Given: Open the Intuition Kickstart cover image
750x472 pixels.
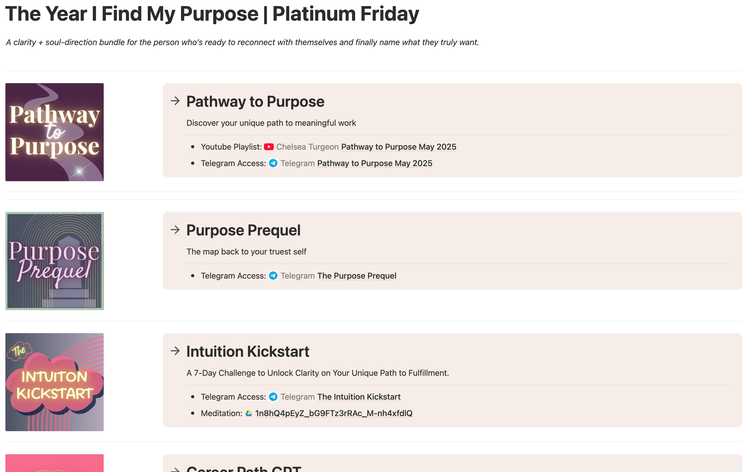Looking at the screenshot, I should 54,383.
